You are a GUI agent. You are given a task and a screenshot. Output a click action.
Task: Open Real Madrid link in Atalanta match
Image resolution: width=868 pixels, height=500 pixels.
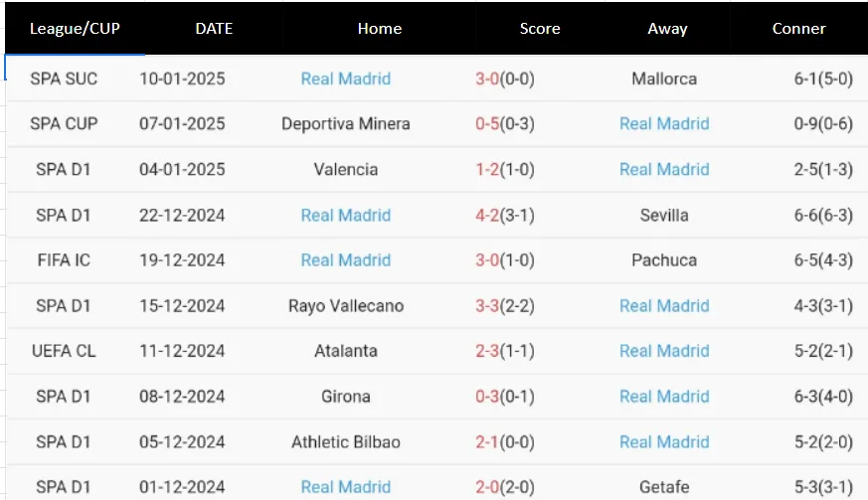[x=664, y=351]
